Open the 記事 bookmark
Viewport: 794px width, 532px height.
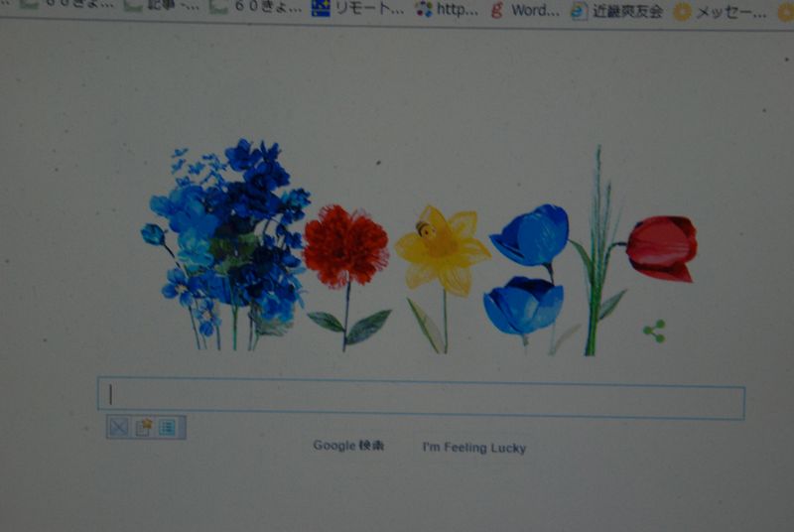click(163, 6)
